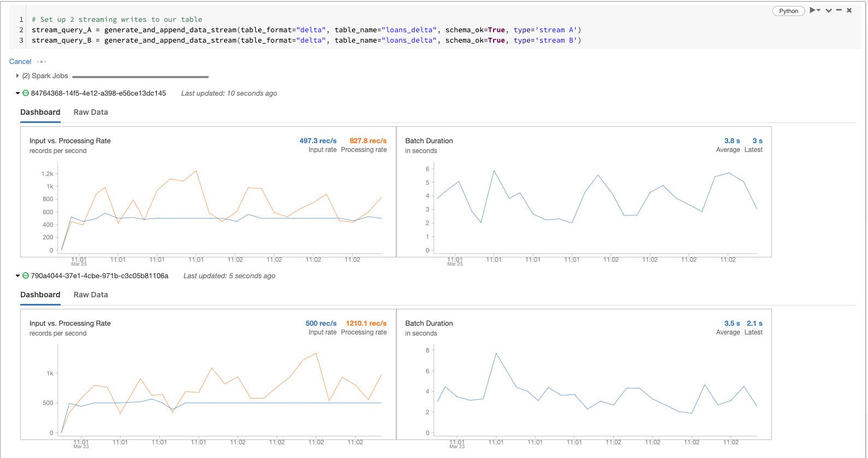Click the 1210.1 rec/s processing rate value

click(x=366, y=324)
